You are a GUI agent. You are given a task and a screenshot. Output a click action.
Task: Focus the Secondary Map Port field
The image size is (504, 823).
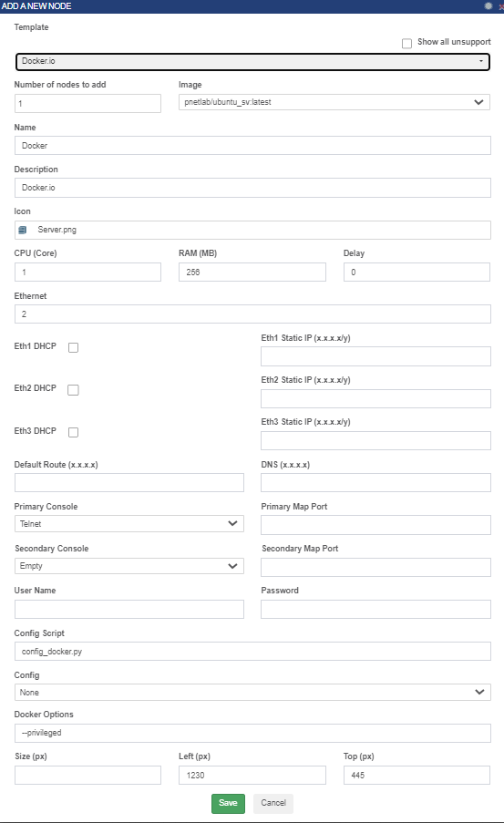tap(375, 567)
